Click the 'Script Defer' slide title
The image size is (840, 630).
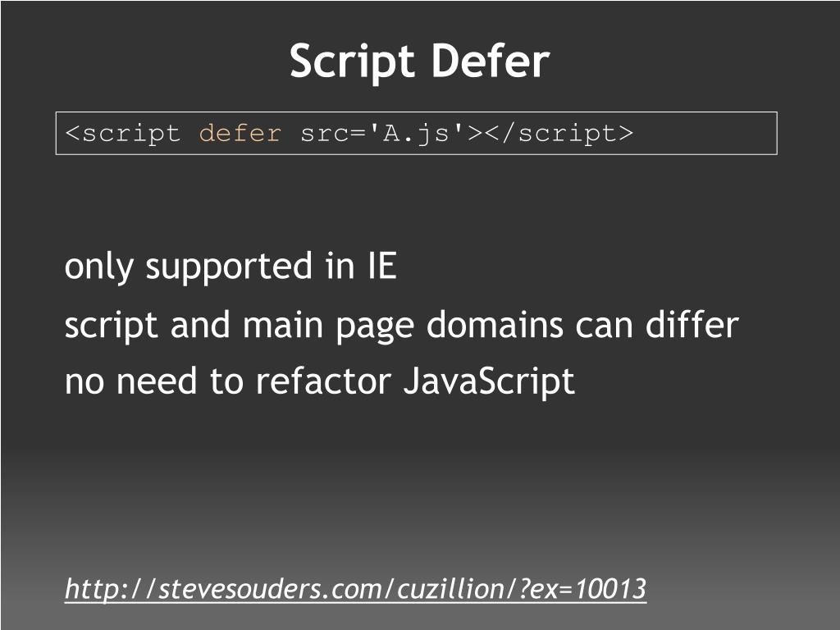pos(420,62)
